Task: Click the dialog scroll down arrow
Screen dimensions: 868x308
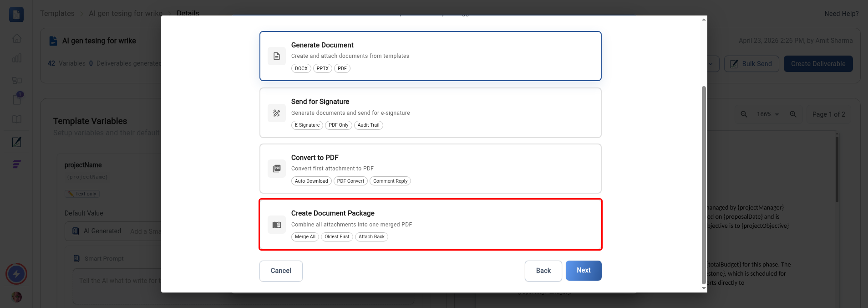Action: 704,288
